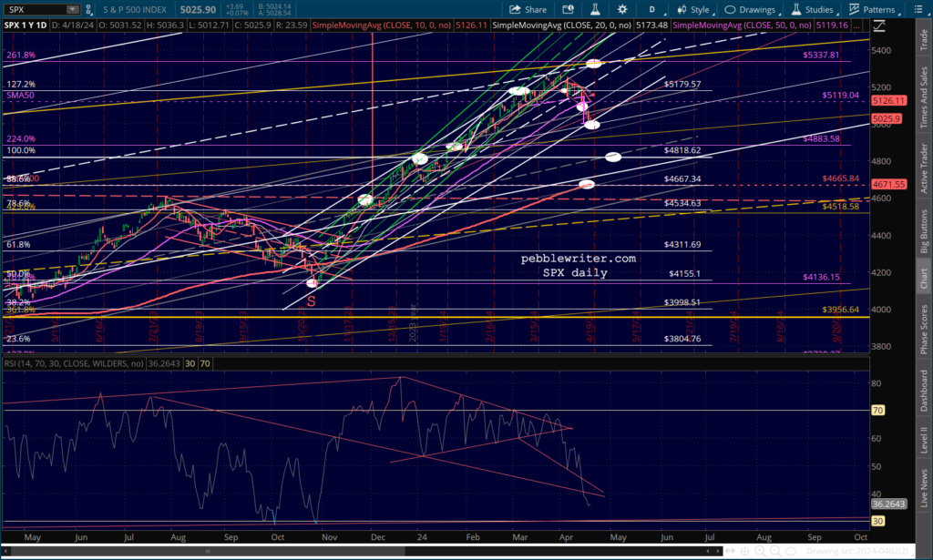Screen dimensions: 933x560
Task: Switch to Dashboard side tab
Action: click(x=924, y=390)
